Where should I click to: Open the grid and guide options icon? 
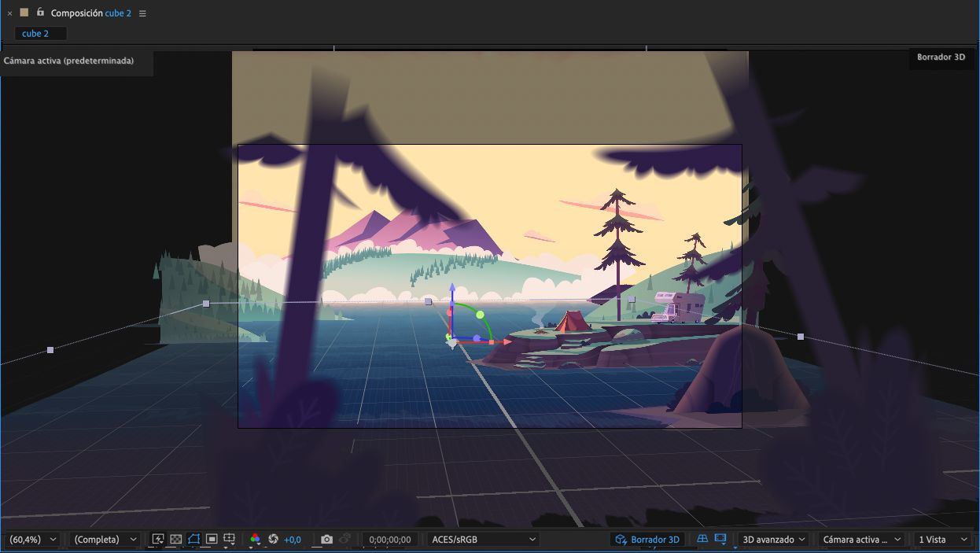tap(230, 539)
